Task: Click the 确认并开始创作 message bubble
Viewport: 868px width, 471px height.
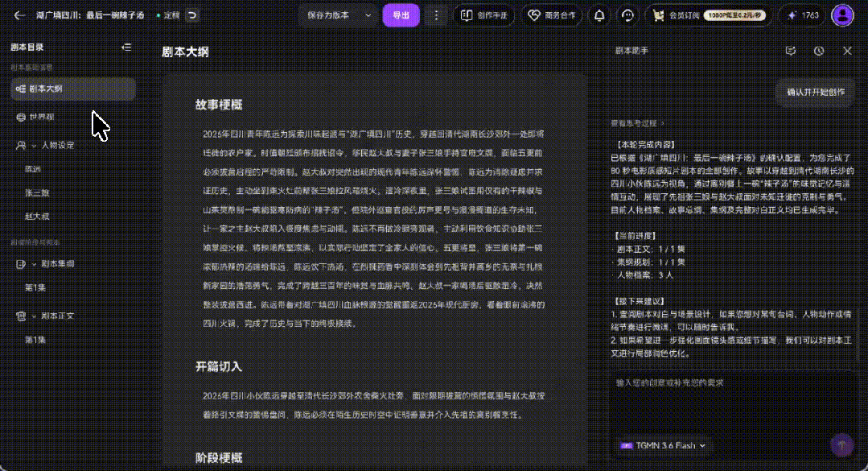Action: 816,93
